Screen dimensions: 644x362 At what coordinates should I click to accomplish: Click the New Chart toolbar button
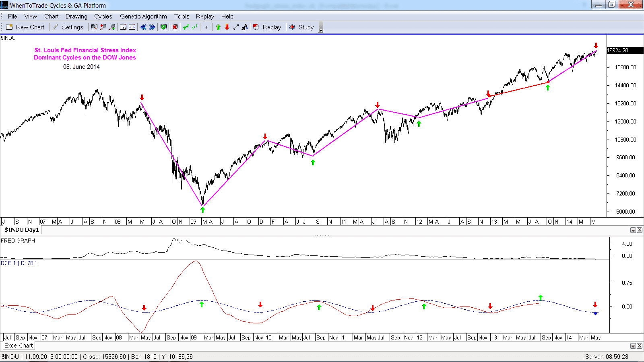[x=25, y=27]
